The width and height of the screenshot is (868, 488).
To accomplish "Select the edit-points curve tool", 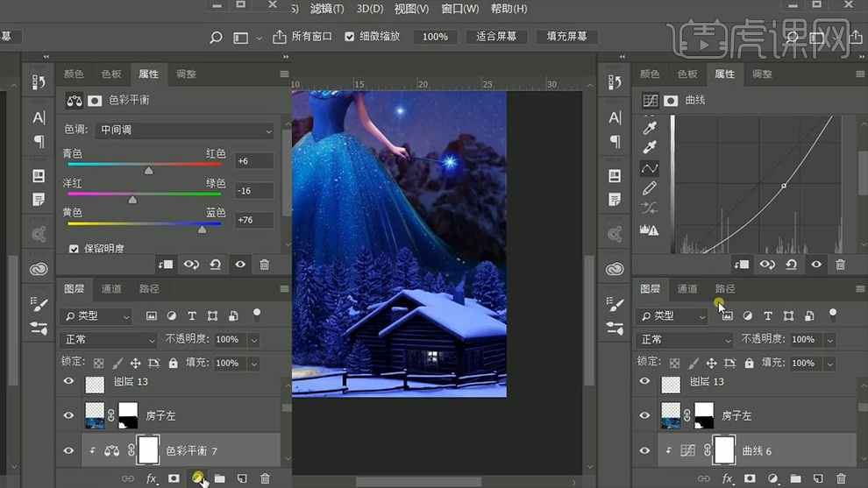I will (x=650, y=168).
